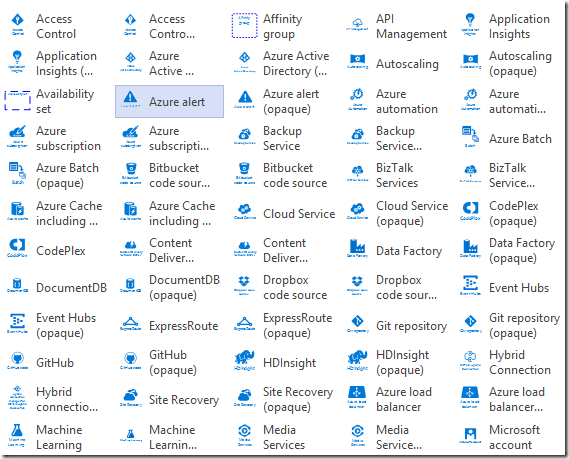Select the Microsoft account icon

pos(470,435)
